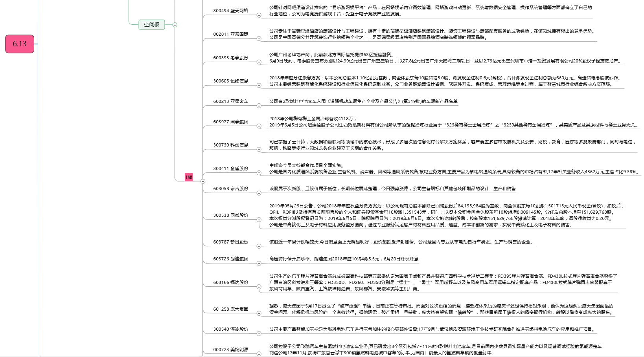
Task: Click 新日股份 description about 电动自行车
Action: (401, 242)
